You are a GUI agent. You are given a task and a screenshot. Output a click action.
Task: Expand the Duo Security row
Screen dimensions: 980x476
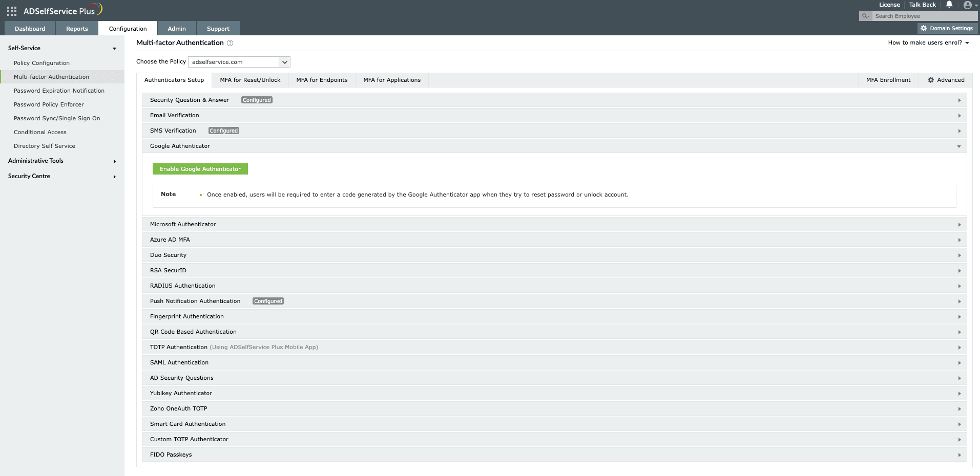pos(554,255)
